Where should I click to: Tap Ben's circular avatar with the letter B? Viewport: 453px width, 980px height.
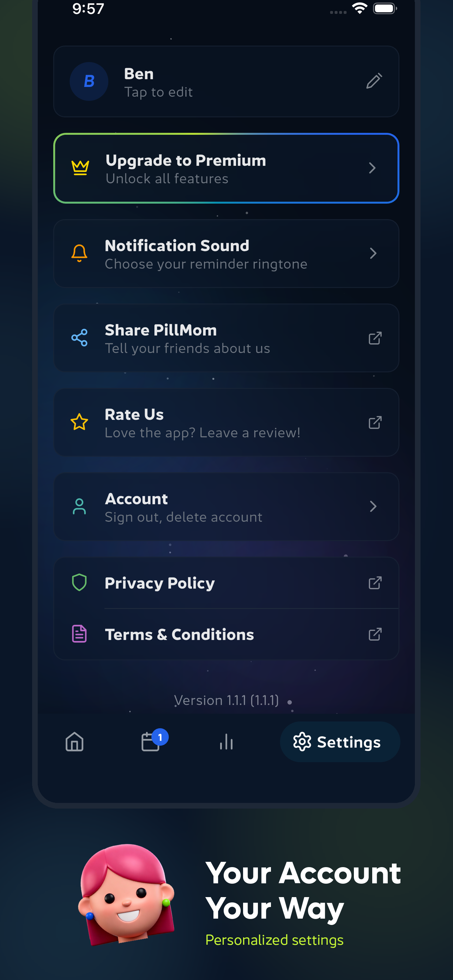point(89,81)
